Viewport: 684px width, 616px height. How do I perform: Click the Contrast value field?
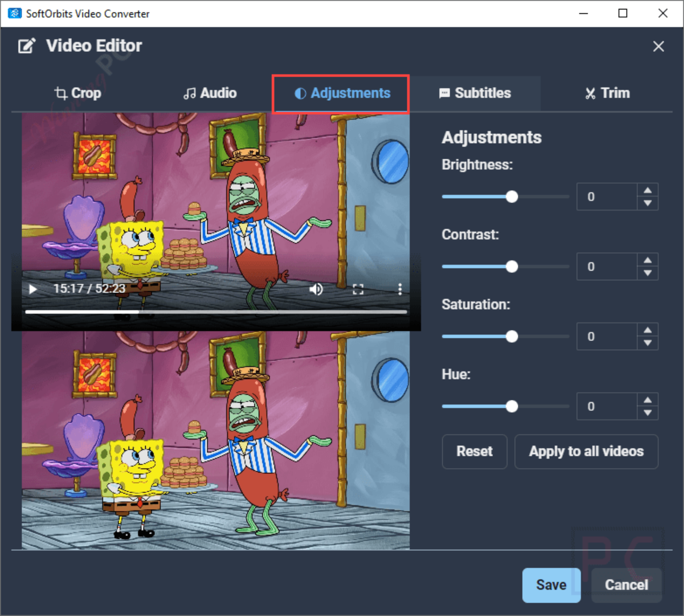607,267
